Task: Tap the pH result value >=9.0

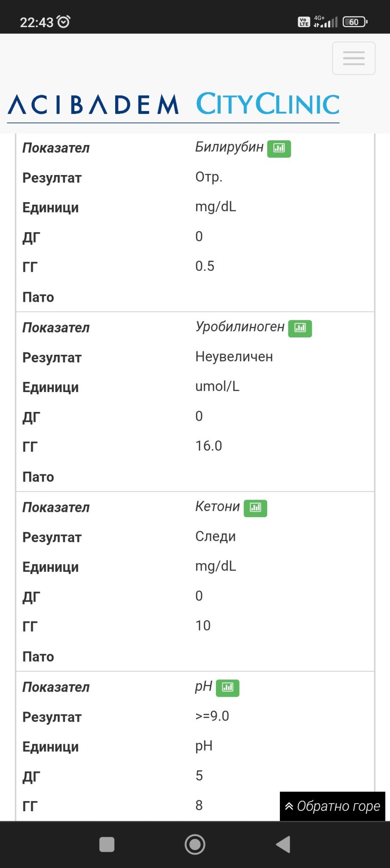Action: tap(212, 716)
